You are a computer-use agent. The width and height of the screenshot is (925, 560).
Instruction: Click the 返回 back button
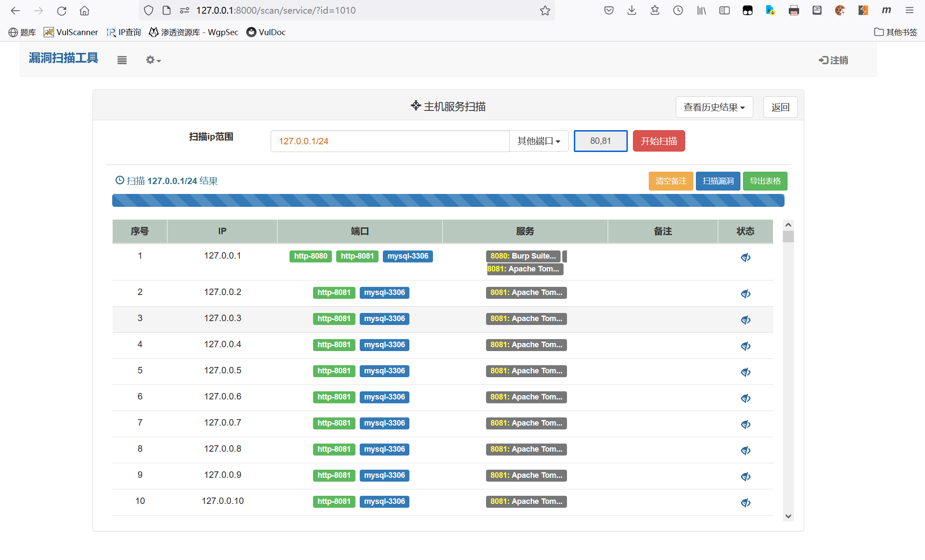pos(780,107)
